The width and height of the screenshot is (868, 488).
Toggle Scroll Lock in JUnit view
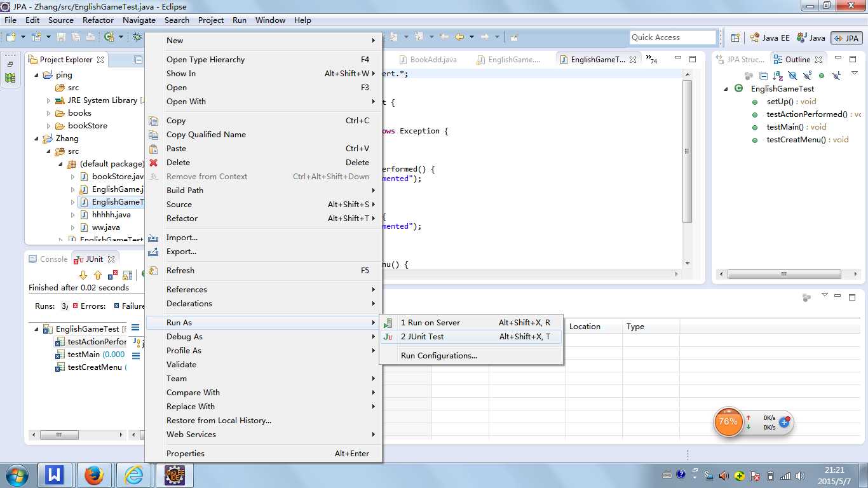tap(127, 275)
